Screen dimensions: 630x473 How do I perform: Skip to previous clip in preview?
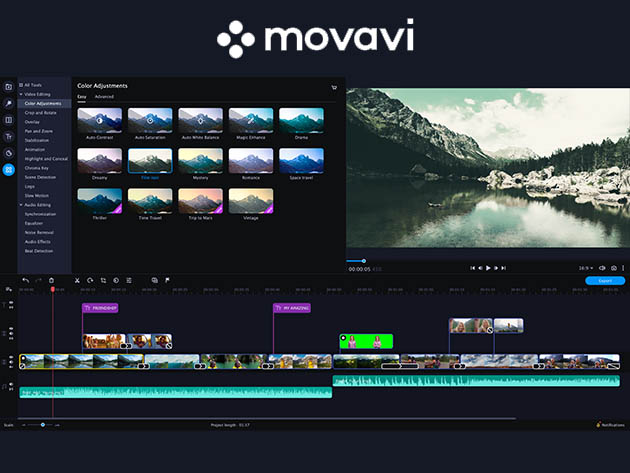[472, 268]
